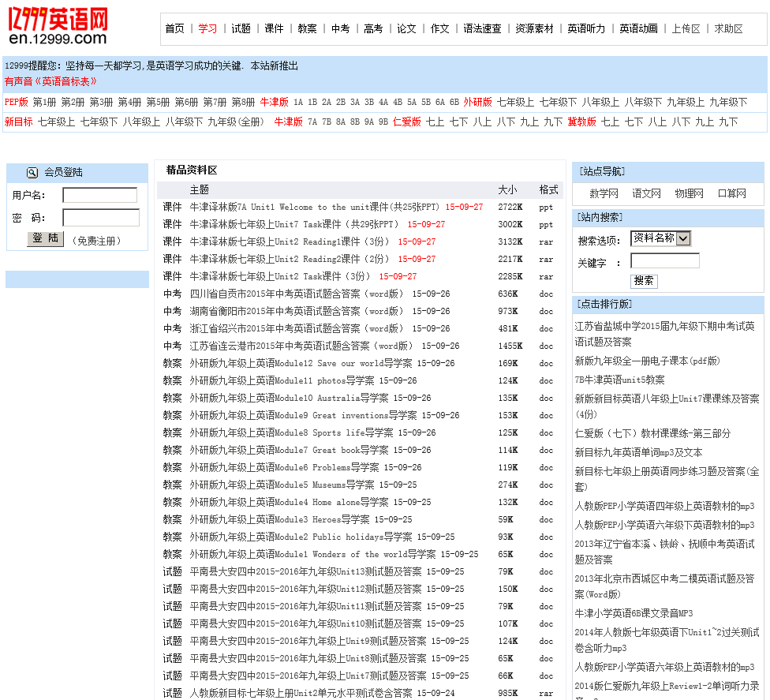This screenshot has height=700, width=770.
Task: Click the 搜索 search button
Action: (644, 281)
